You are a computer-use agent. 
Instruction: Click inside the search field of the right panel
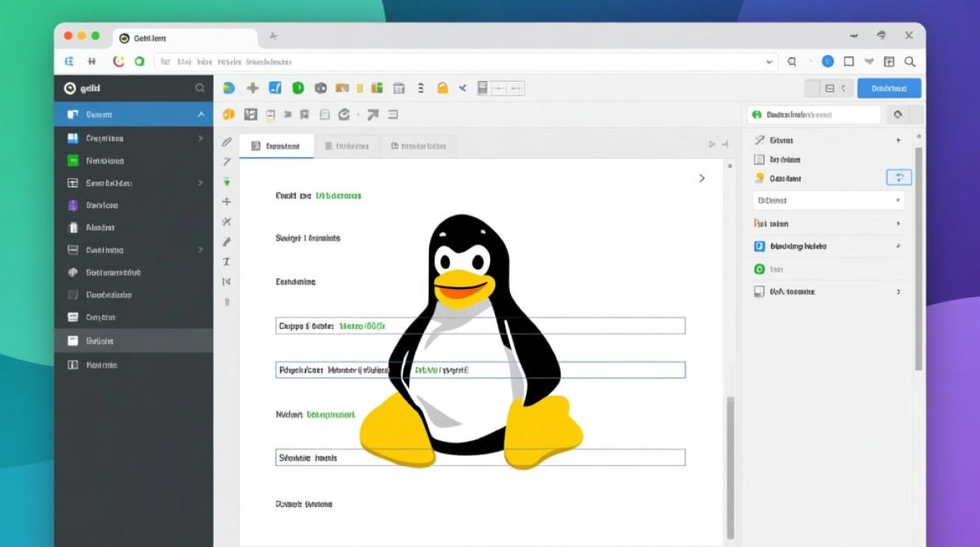[814, 114]
